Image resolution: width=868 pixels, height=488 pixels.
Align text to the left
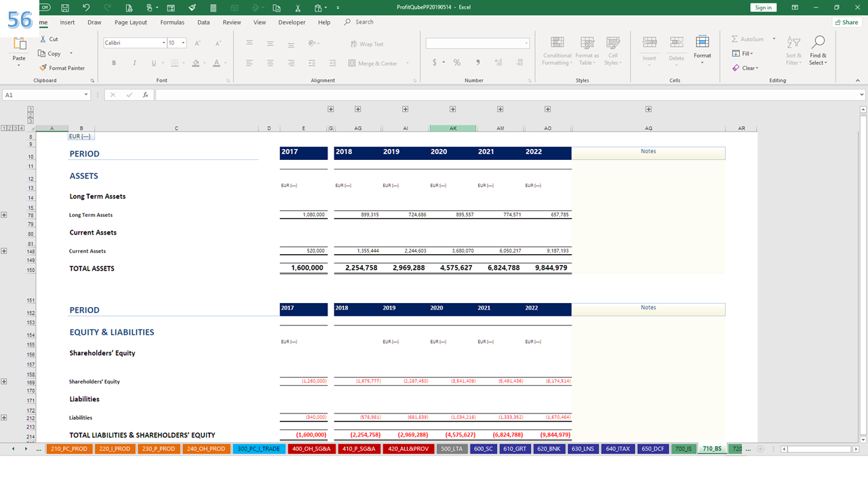click(250, 63)
